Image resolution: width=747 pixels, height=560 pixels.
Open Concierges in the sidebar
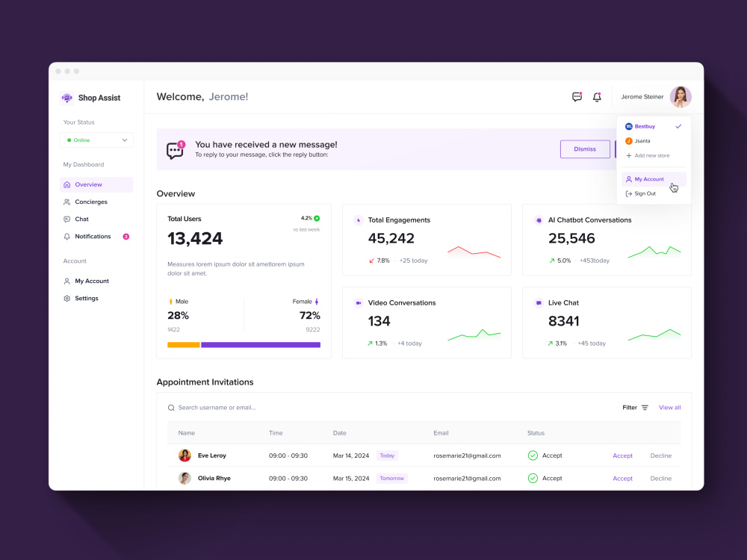pos(96,202)
